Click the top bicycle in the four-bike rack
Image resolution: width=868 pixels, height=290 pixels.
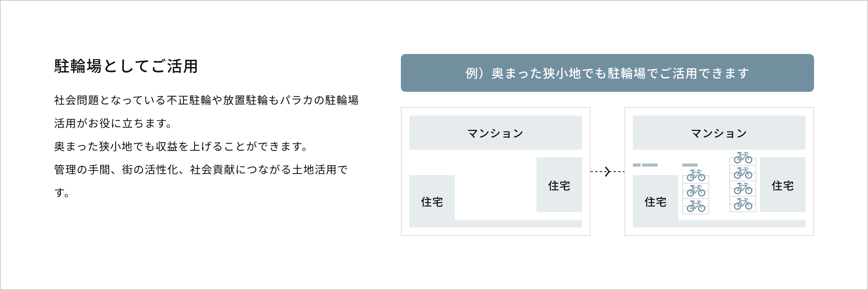(x=743, y=158)
